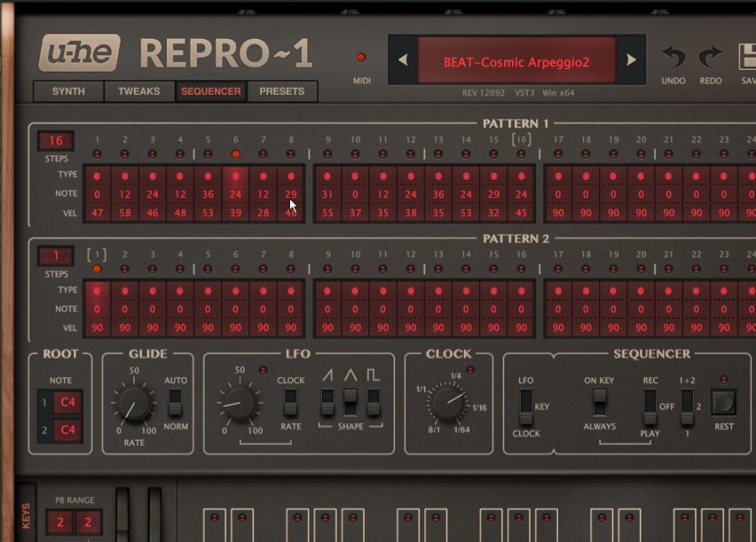This screenshot has height=542, width=756.
Task: Click the CLOCK division knob
Action: [x=448, y=403]
